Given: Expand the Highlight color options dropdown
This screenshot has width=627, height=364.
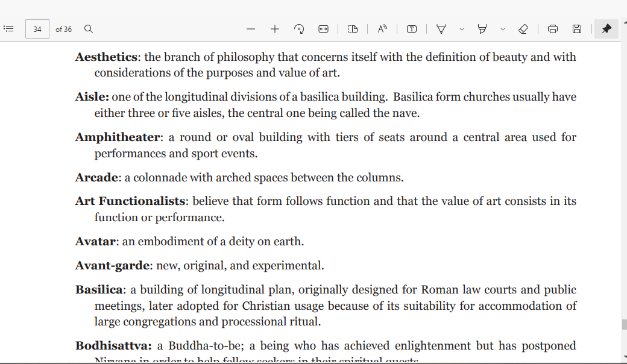Looking at the screenshot, I should [503, 29].
